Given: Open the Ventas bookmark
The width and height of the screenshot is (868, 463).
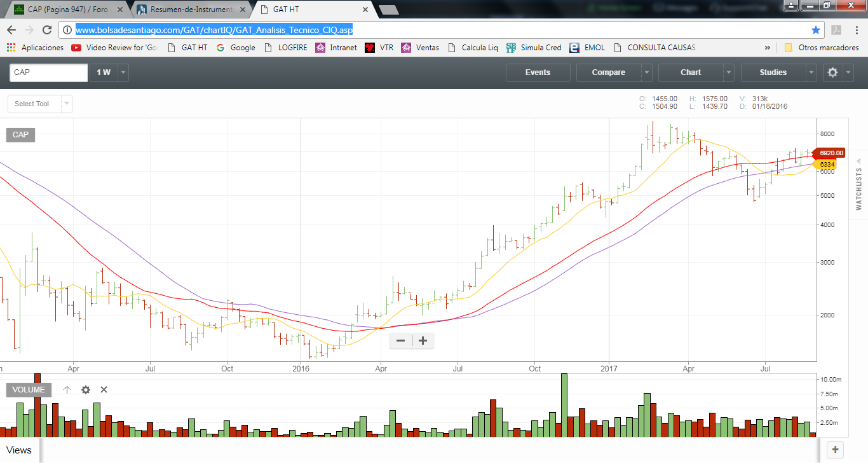Looking at the screenshot, I should [421, 48].
